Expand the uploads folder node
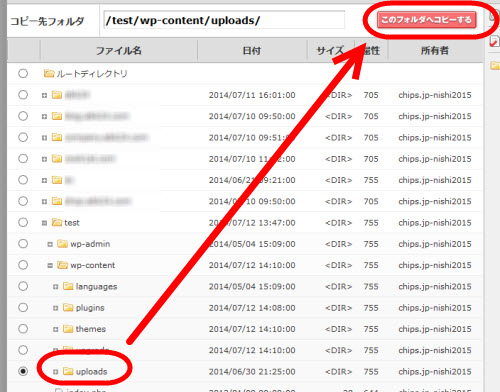 (56, 371)
